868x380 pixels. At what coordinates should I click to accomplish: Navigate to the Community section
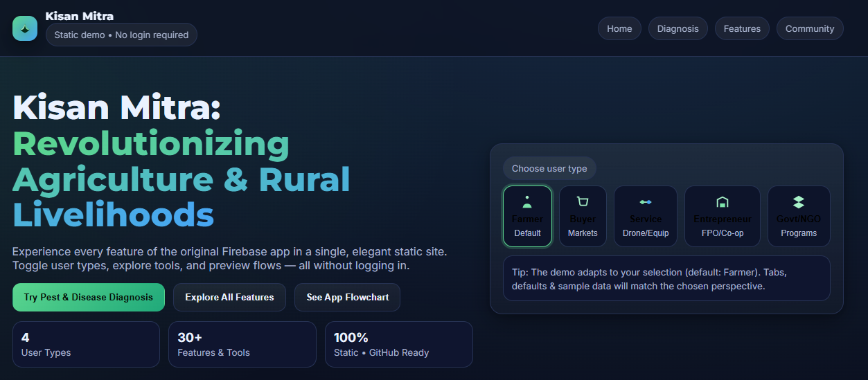(810, 29)
